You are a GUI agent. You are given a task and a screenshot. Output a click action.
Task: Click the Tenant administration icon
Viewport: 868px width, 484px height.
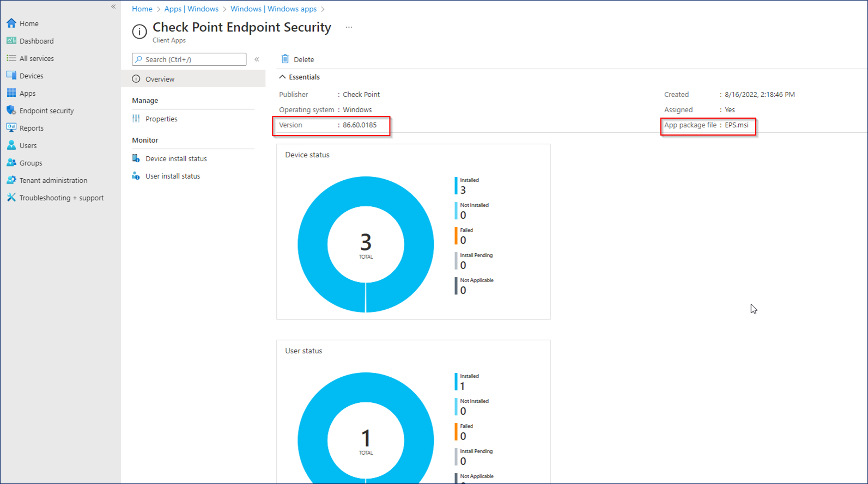click(11, 180)
